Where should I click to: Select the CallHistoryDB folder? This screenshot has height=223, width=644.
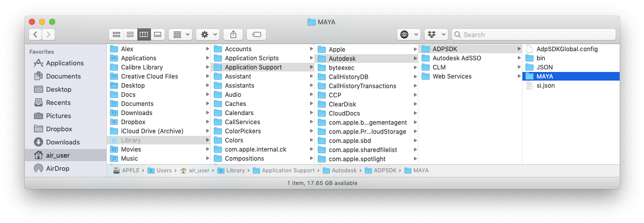point(366,77)
